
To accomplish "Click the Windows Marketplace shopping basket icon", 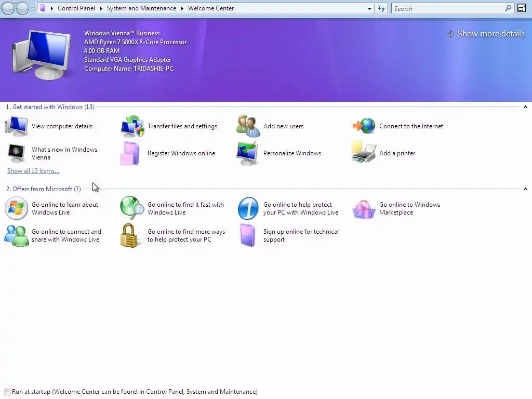I will [x=364, y=209].
